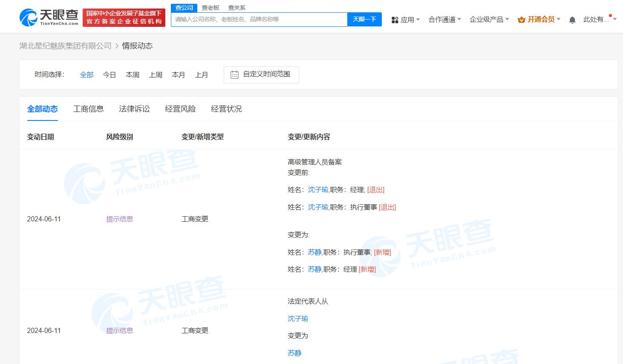Switch to the 全部动态 tab
Screen dimensions: 623x364
[x=43, y=109]
